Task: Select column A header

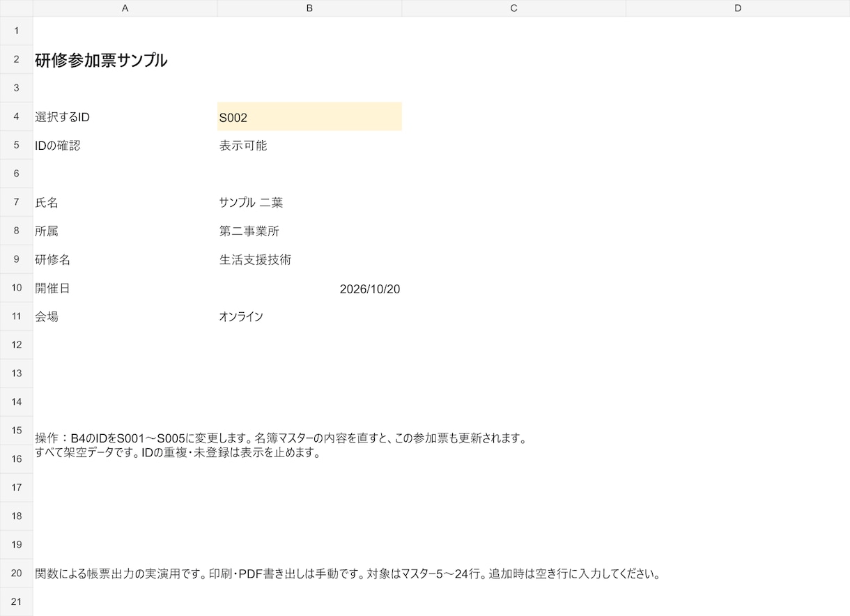Action: [125, 8]
